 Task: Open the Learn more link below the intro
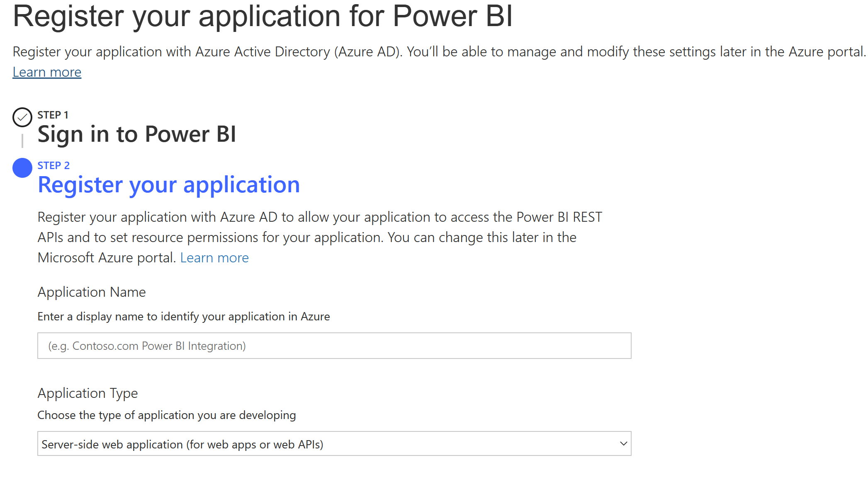[x=46, y=72]
